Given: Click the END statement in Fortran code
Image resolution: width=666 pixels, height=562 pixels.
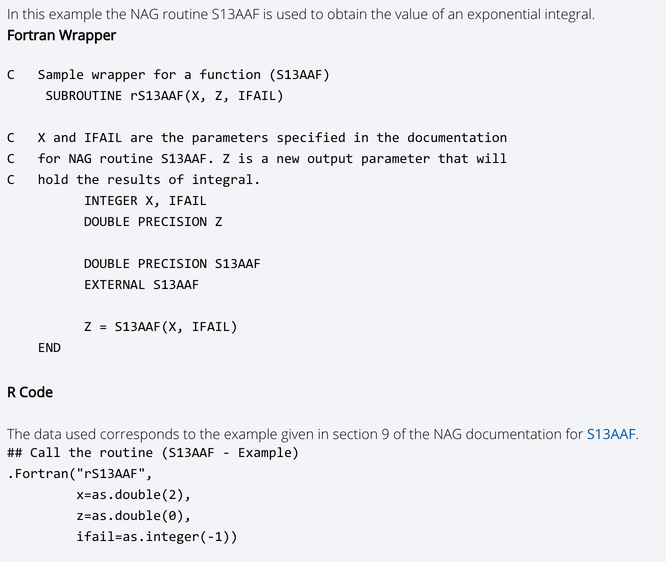Looking at the screenshot, I should tap(49, 348).
